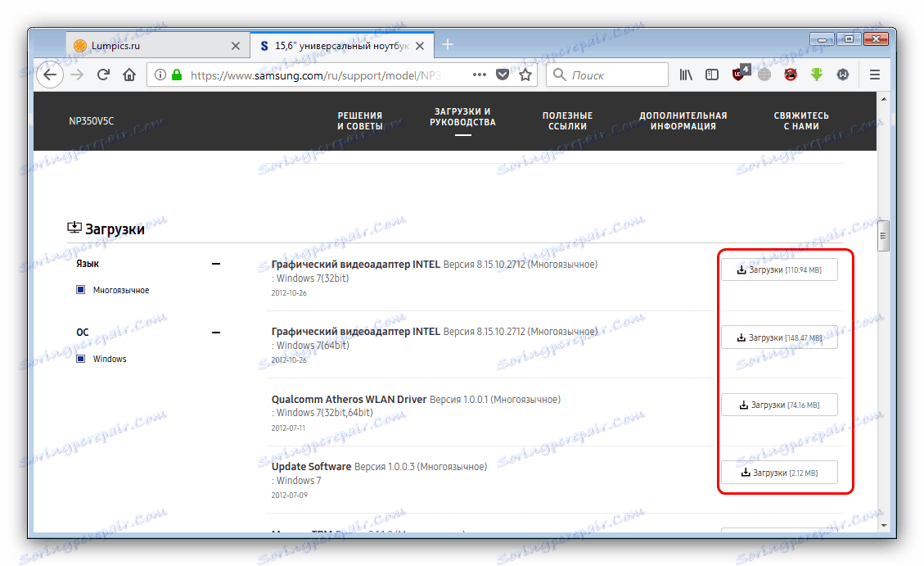Reload the Samsung support page
924x566 pixels.
pyautogui.click(x=103, y=75)
